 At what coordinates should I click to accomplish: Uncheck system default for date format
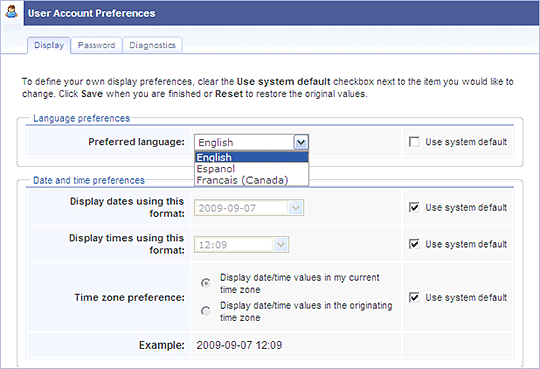(414, 207)
